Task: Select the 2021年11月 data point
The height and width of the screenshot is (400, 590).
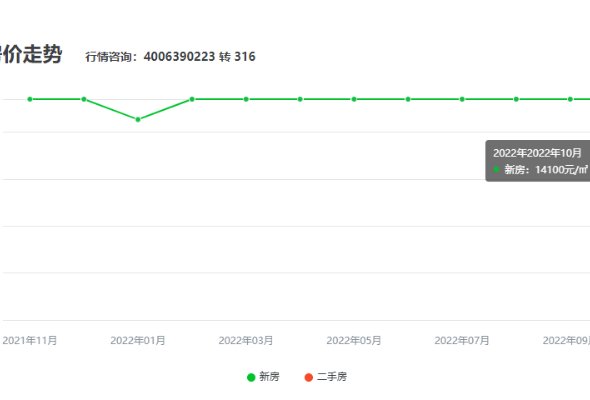Action: tap(30, 99)
